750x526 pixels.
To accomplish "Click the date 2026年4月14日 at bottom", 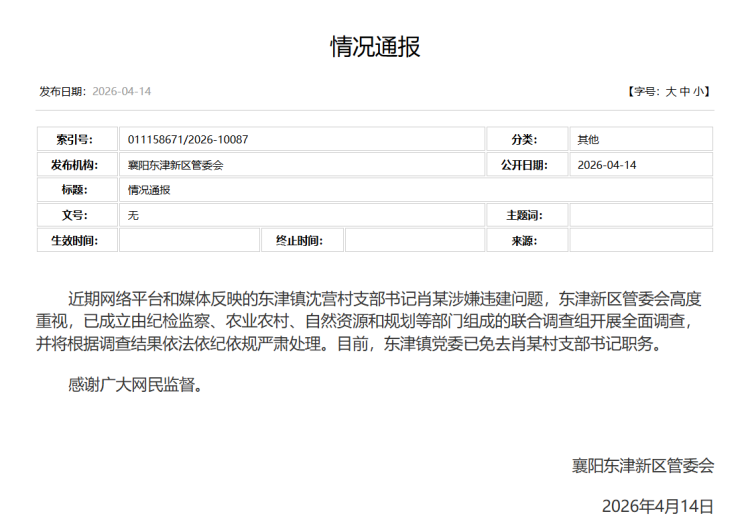I will (x=658, y=505).
